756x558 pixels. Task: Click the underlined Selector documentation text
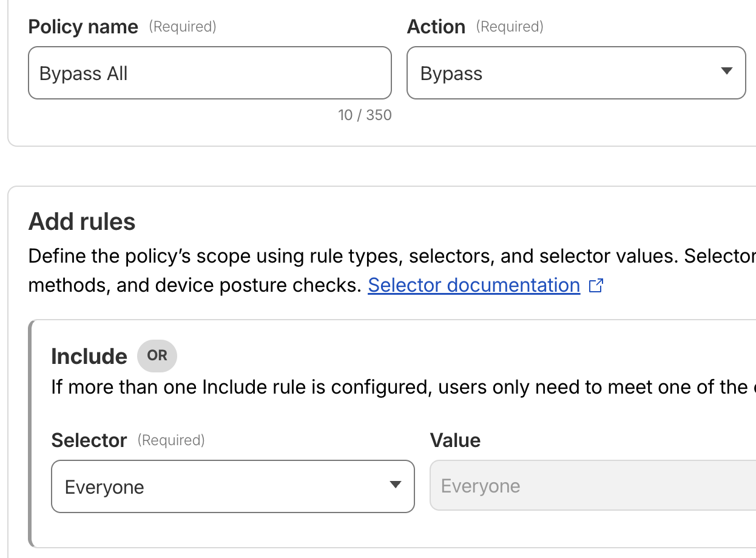coord(473,284)
